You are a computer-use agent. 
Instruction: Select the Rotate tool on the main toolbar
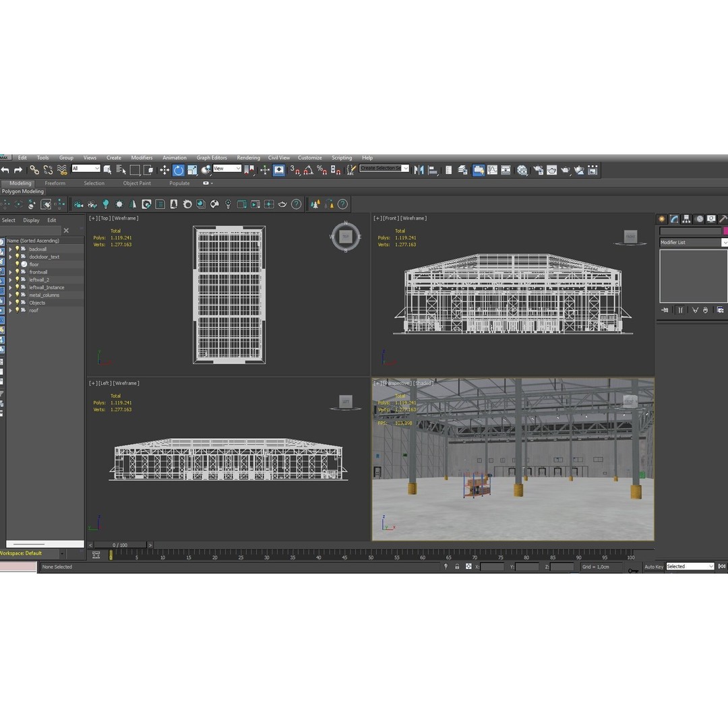179,170
